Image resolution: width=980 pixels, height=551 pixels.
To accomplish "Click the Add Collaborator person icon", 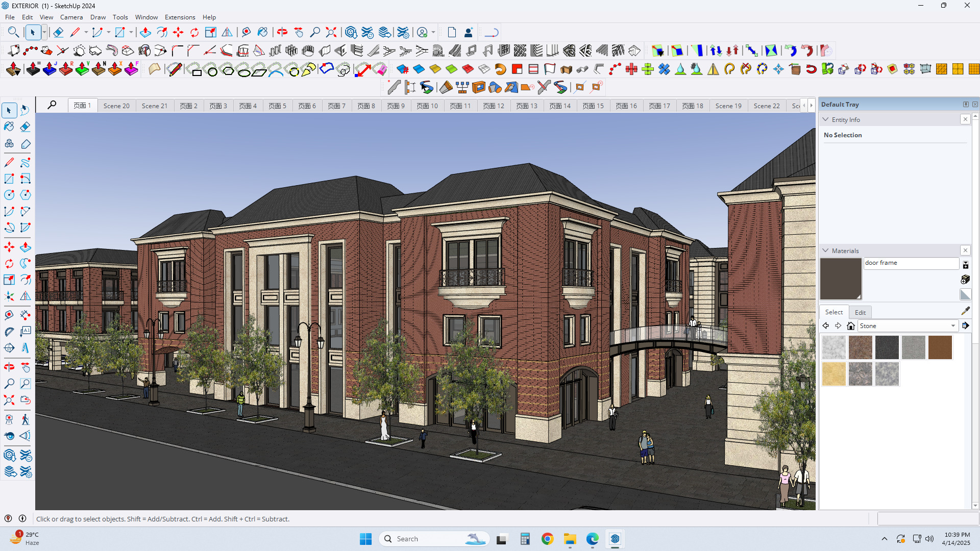I will [x=468, y=33].
